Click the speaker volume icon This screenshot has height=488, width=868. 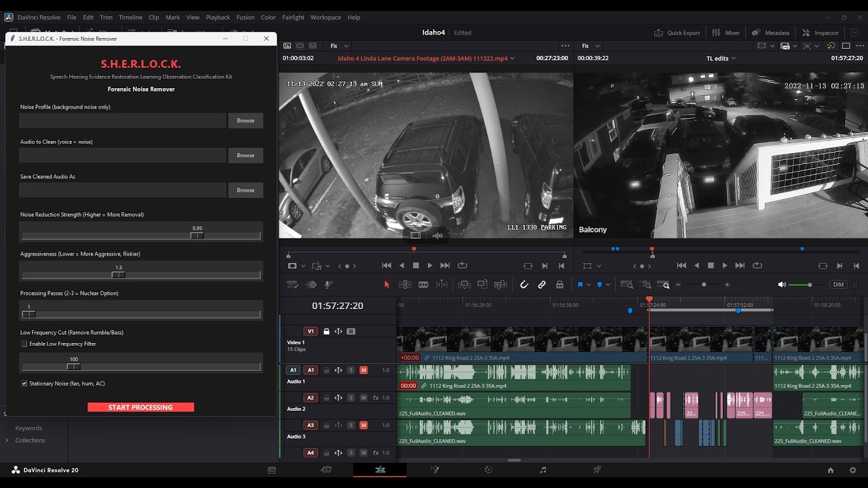782,285
